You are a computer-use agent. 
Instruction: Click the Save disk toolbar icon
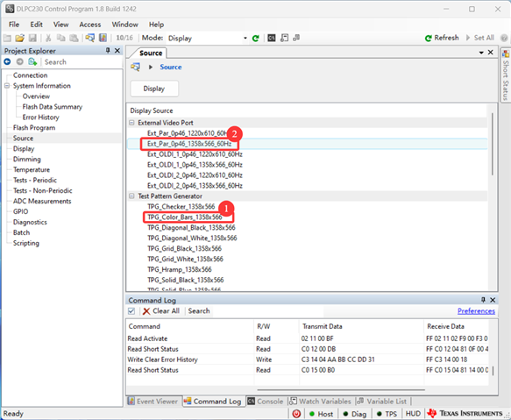pyautogui.click(x=32, y=39)
